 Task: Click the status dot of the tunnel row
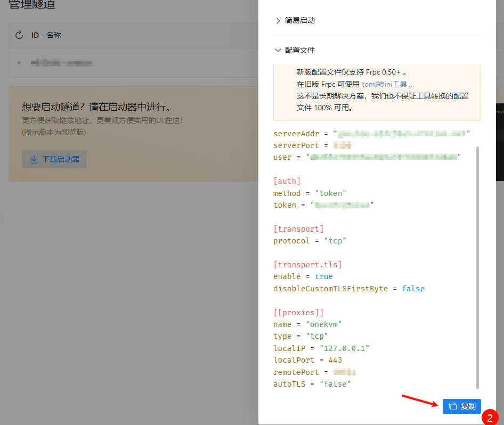pyautogui.click(x=19, y=63)
